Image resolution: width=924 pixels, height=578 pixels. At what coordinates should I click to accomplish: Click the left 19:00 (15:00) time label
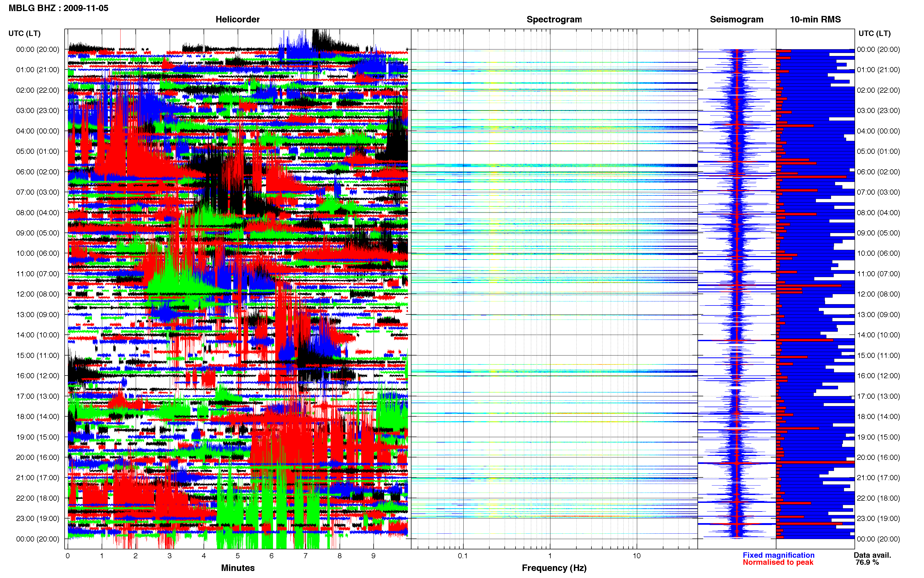click(x=38, y=437)
